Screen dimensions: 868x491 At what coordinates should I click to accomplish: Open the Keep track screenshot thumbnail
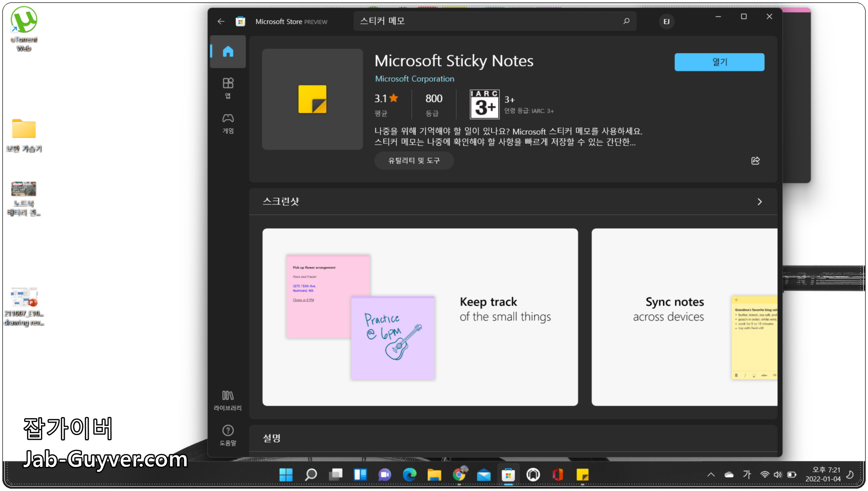pos(420,317)
